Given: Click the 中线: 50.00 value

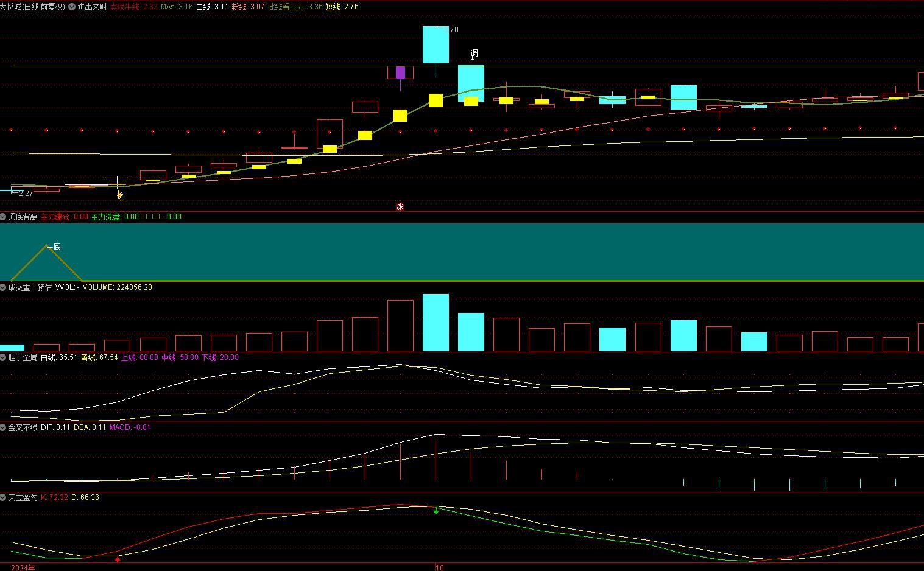Looking at the screenshot, I should tap(180, 357).
